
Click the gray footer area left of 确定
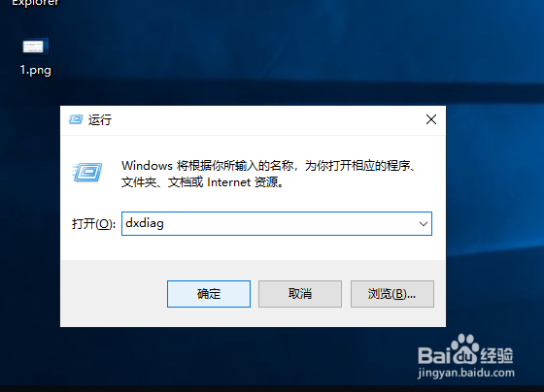114,293
